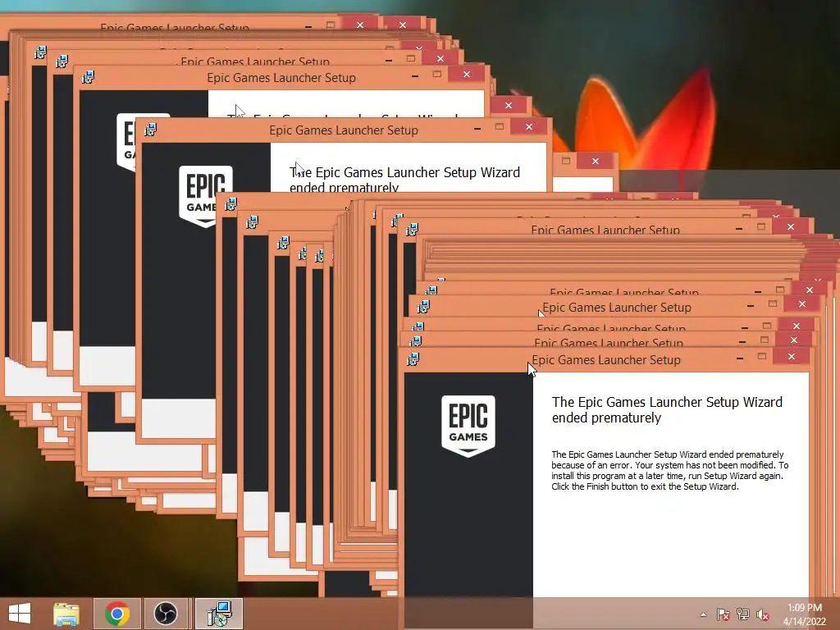Click the installer icon in the frontmost setup window's title bar
Screen dimensions: 840x630
click(x=413, y=359)
